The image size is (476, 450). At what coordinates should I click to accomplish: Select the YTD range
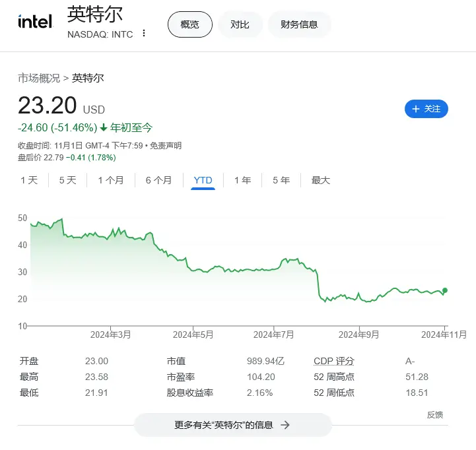[x=203, y=180]
